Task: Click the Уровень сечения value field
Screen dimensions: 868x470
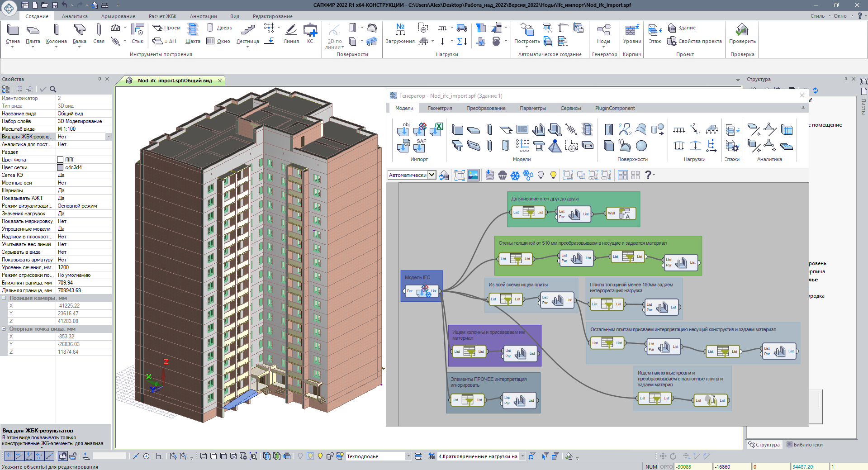Action: [x=84, y=267]
